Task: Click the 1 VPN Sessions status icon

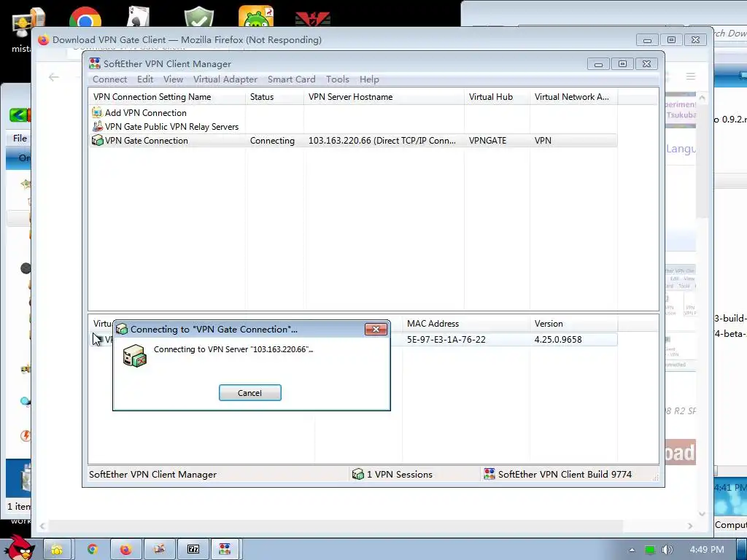Action: pos(357,474)
